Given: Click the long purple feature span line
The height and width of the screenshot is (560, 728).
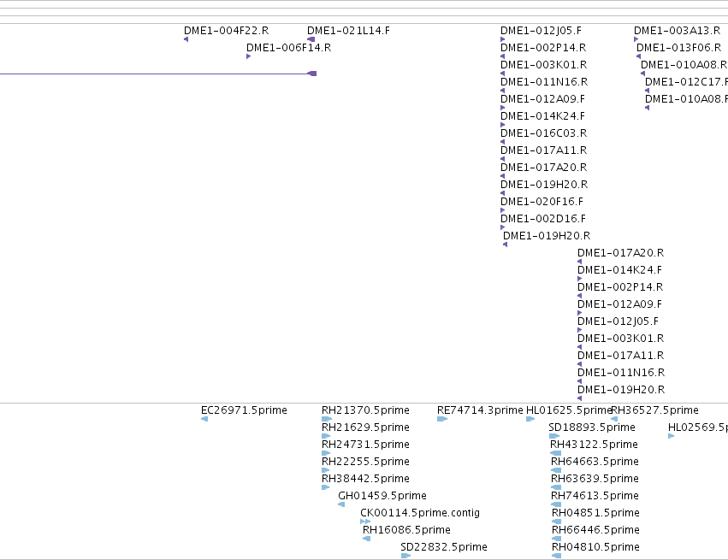Looking at the screenshot, I should [x=158, y=74].
